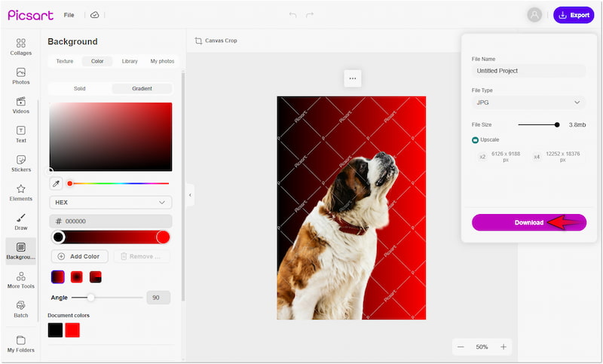Open the Draw brush tool
Screen dimensions: 603x364
[x=20, y=222]
